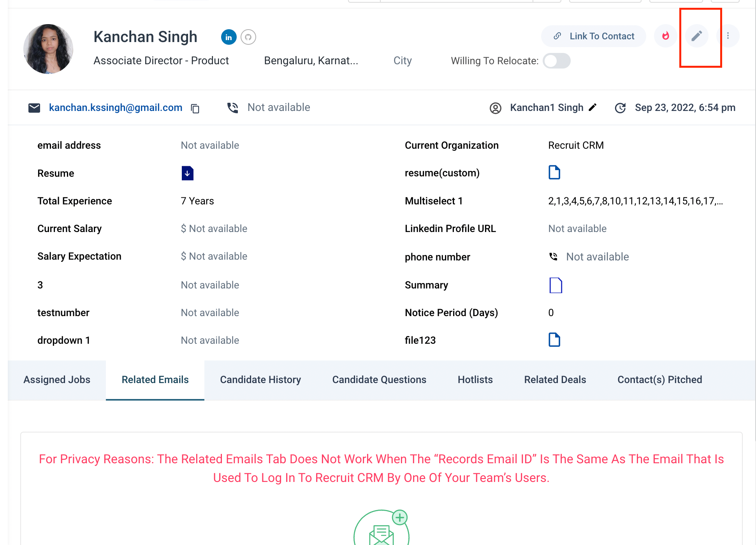
Task: Click the Link To Contact button
Action: pyautogui.click(x=594, y=36)
